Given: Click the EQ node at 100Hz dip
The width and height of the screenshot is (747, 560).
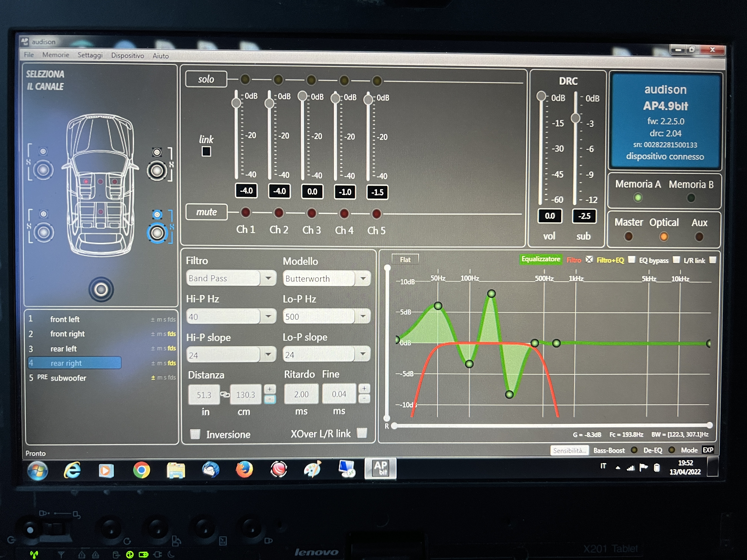Looking at the screenshot, I should click(x=469, y=364).
